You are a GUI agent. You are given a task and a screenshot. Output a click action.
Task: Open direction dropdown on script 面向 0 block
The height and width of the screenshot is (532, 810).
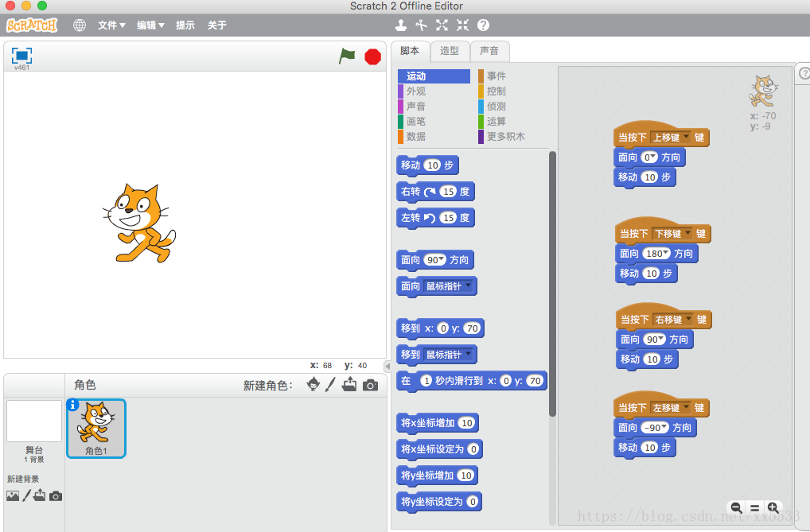653,157
